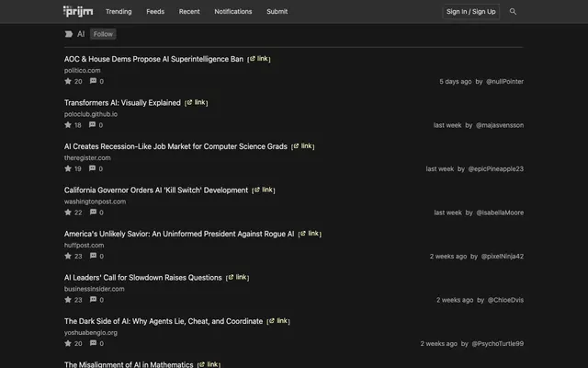Image resolution: width=588 pixels, height=368 pixels.
Task: Open external link for Dark Side of AI post
Action: point(277,321)
